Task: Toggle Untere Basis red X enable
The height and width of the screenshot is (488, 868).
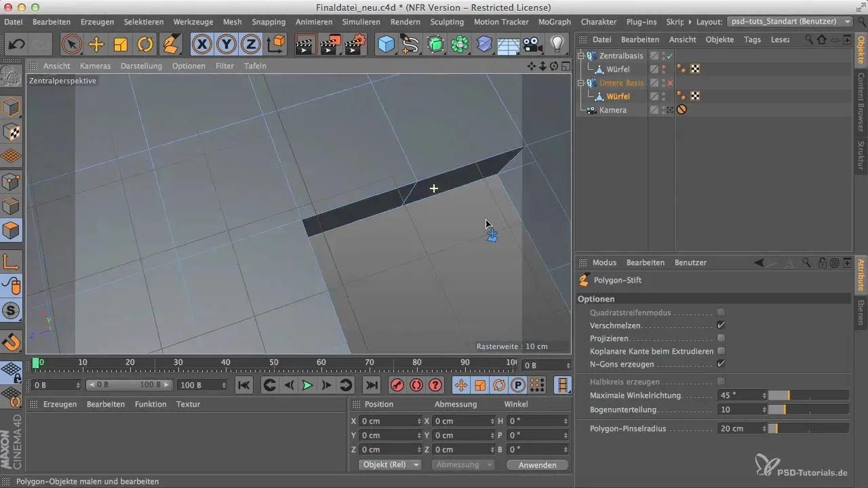Action: pyautogui.click(x=670, y=83)
